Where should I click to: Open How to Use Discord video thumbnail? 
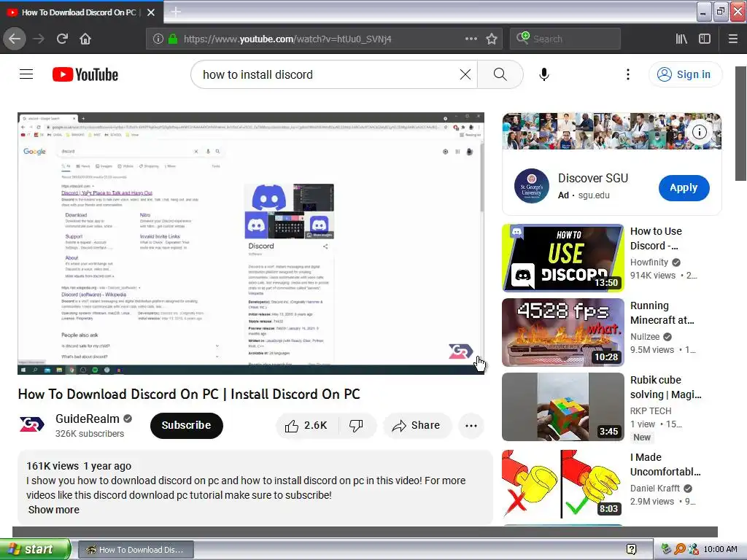pos(562,257)
